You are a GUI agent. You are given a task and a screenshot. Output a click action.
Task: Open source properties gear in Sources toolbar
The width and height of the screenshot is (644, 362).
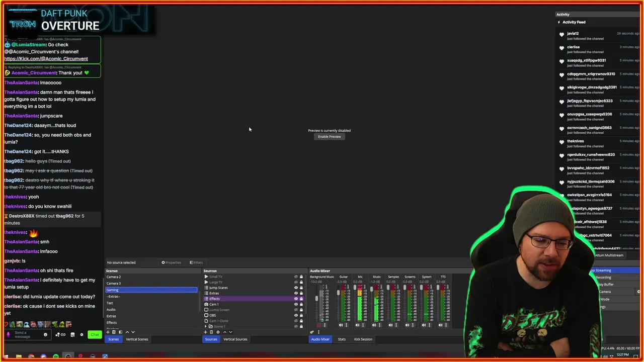[218, 332]
